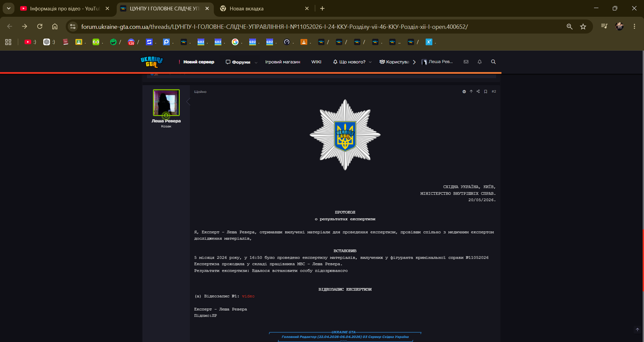The width and height of the screenshot is (644, 342).
Task: Click the Підпис:ЛР signature line
Action: pyautogui.click(x=205, y=315)
